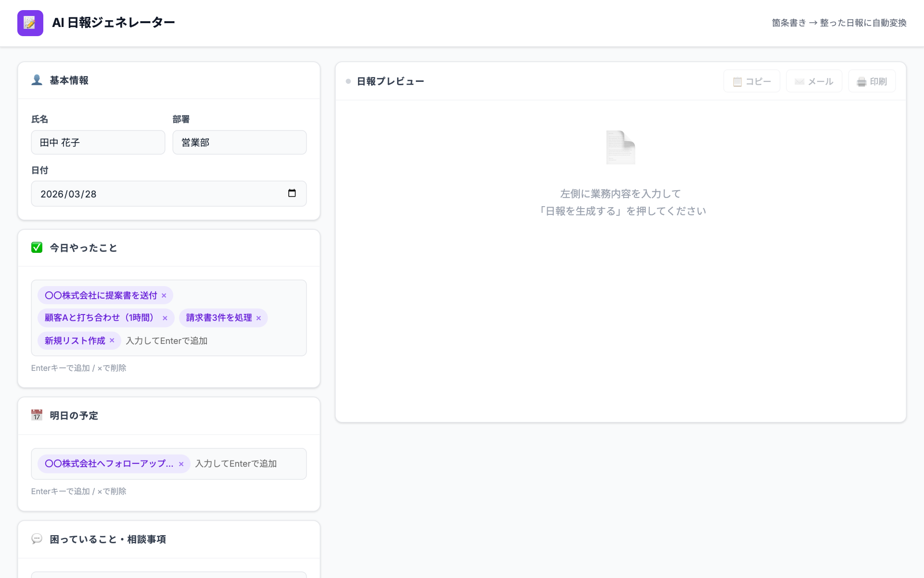Delete the 〇〇株式会社へフォローアップ tag
Screen dimensions: 924x578
[181, 463]
